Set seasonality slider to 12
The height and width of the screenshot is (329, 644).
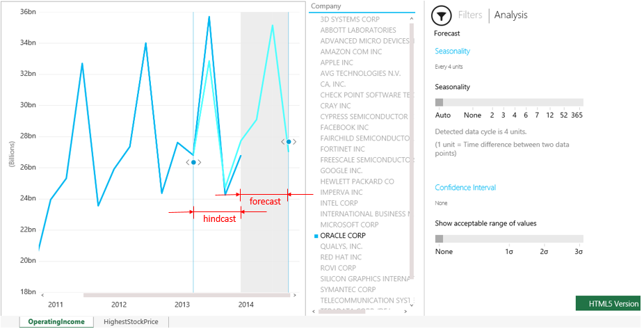pyautogui.click(x=549, y=115)
